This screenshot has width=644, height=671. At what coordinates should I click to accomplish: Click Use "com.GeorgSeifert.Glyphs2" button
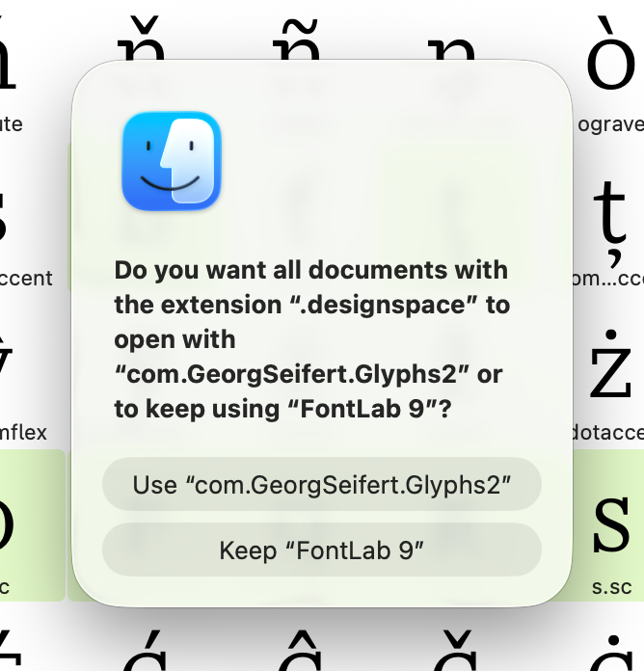[x=321, y=484]
